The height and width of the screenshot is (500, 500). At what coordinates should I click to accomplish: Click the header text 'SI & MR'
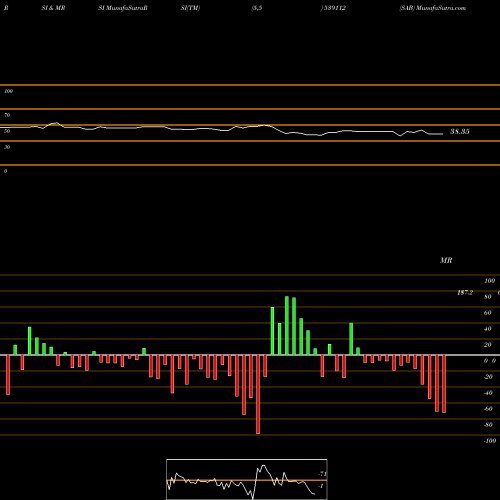[x=53, y=8]
